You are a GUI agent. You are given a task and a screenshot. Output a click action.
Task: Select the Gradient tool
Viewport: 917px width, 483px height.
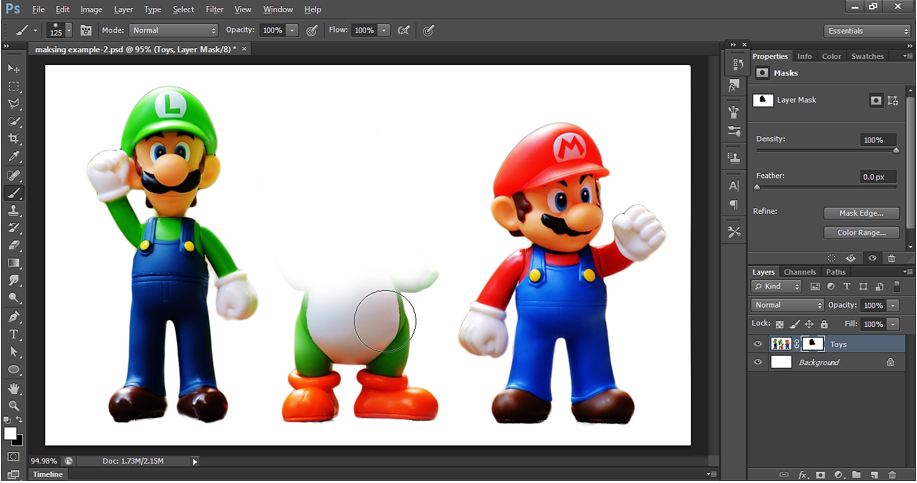(x=13, y=263)
